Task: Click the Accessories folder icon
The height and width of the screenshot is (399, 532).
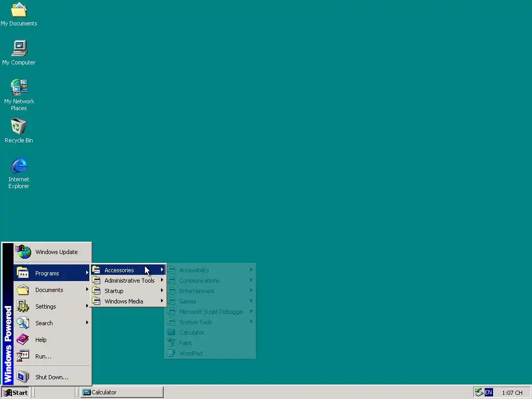Action: point(96,270)
